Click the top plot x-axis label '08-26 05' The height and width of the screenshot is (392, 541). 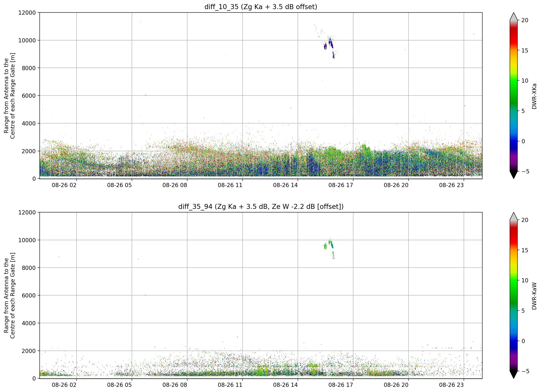(x=120, y=185)
